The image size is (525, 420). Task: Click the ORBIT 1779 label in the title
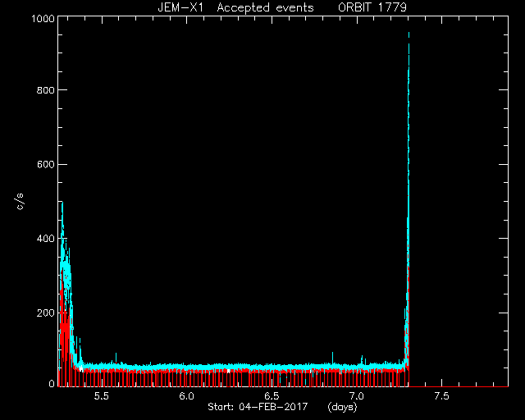tap(372, 7)
